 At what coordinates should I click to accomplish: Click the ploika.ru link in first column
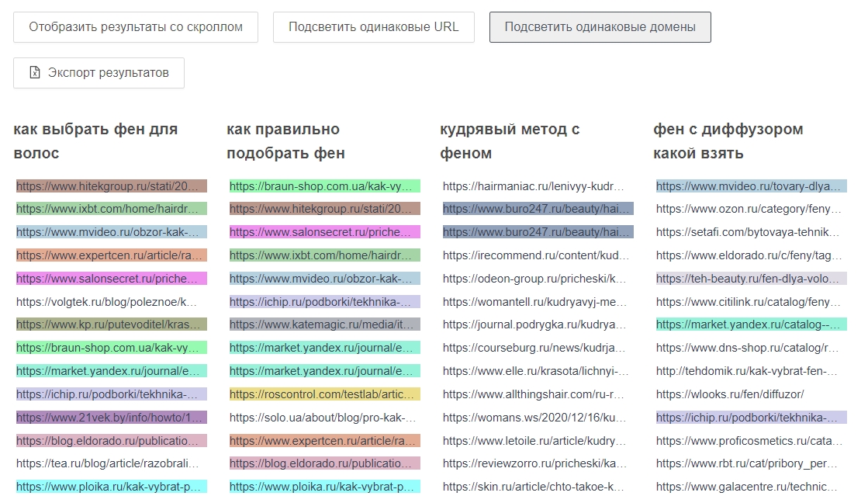click(109, 486)
